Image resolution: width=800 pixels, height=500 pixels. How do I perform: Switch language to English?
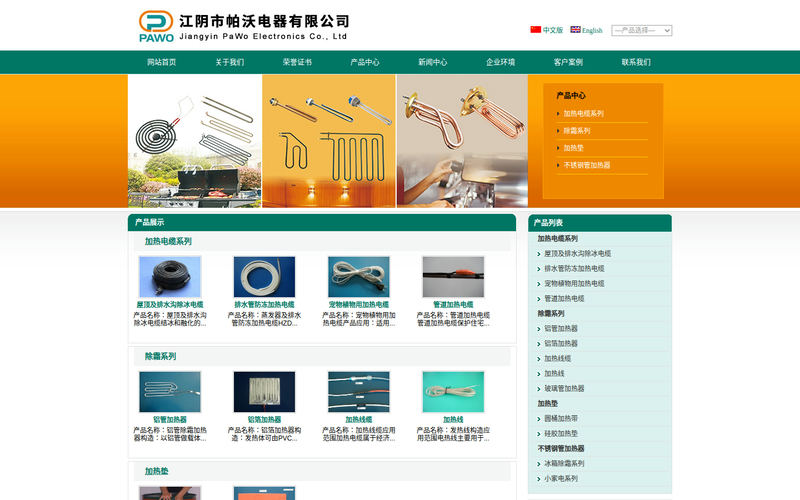coord(592,30)
